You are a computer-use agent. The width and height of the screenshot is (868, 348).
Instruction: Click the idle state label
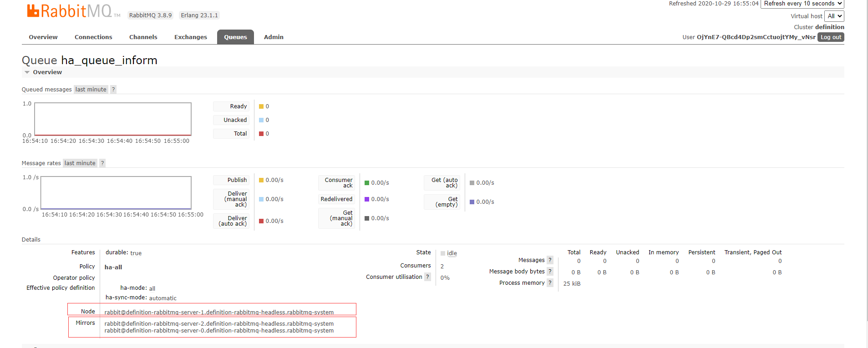452,253
